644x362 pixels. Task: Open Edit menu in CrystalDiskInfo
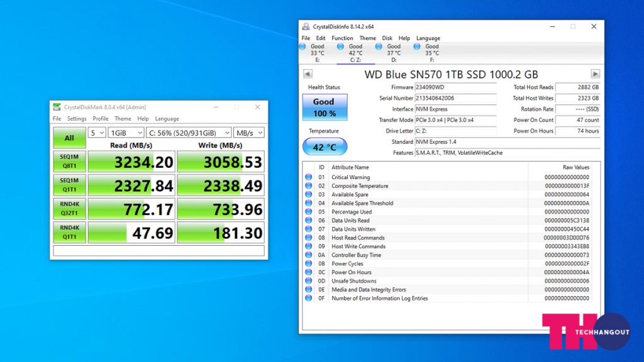[321, 38]
